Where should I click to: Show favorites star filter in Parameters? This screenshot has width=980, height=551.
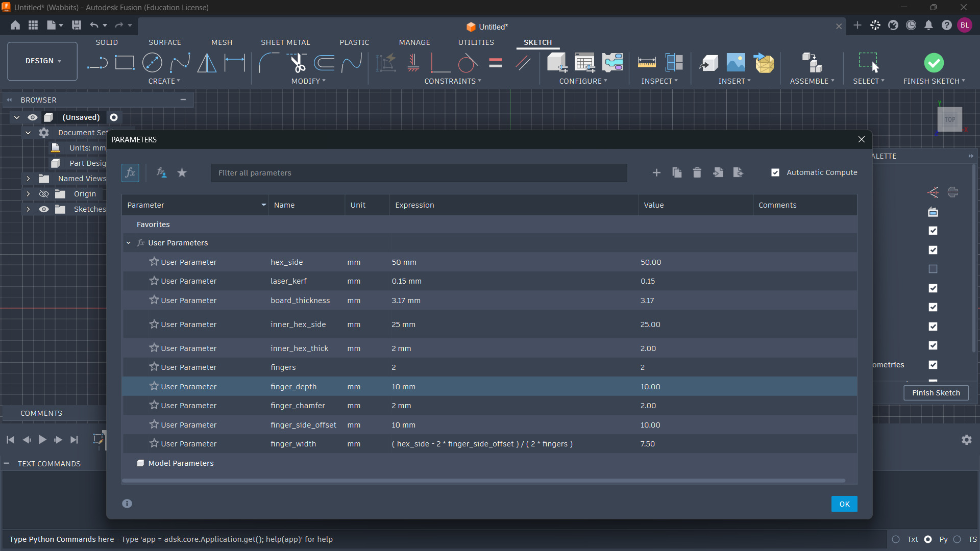point(182,173)
